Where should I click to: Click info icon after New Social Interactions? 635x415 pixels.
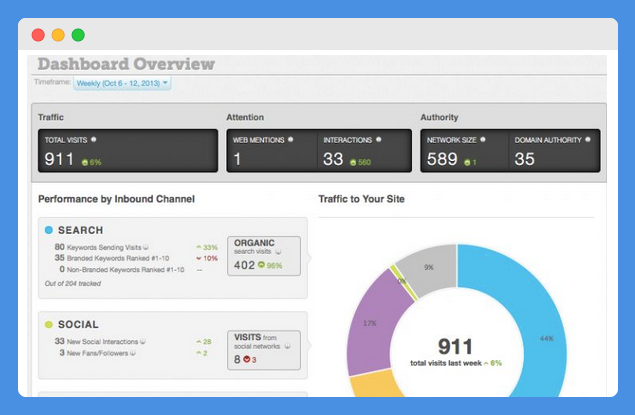pyautogui.click(x=143, y=342)
